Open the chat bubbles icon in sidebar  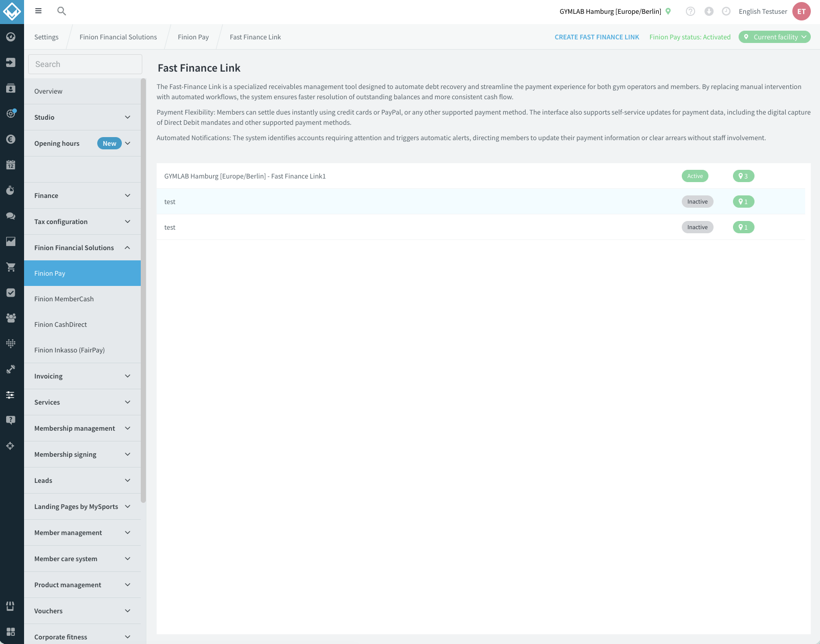(x=11, y=216)
